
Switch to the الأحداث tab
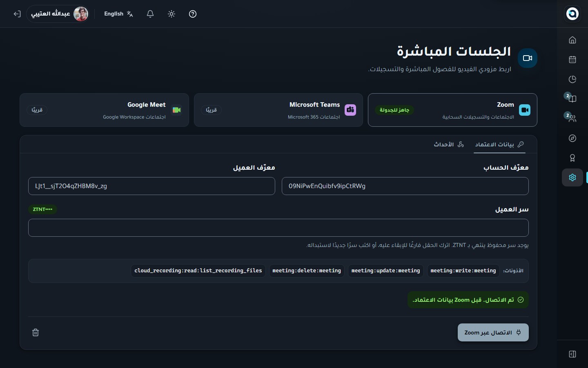tap(449, 144)
